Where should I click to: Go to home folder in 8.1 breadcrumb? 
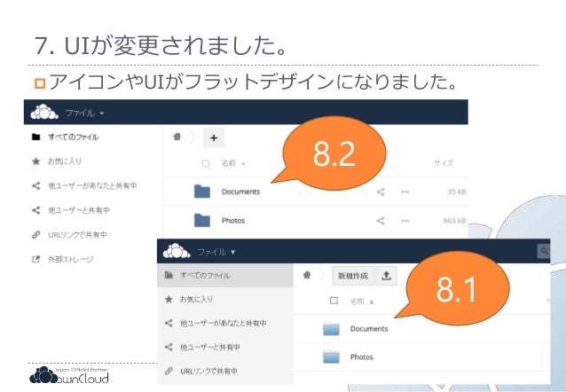click(x=307, y=276)
